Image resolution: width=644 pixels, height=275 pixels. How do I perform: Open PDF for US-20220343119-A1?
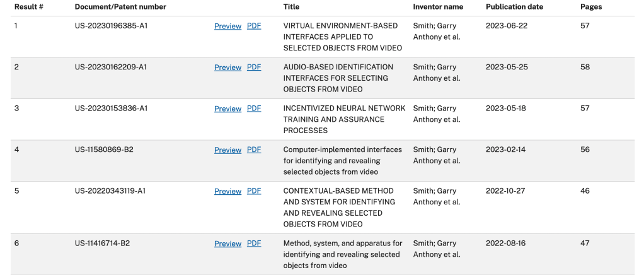point(254,191)
